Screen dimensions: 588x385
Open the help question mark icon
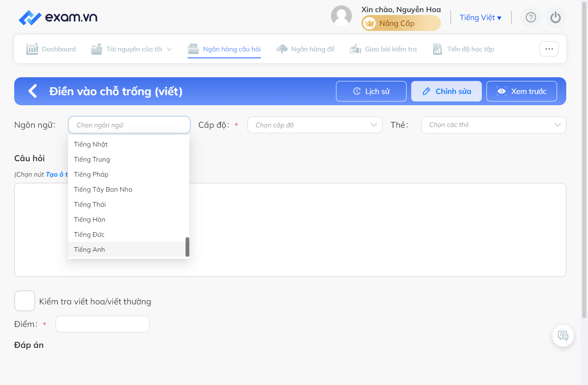pyautogui.click(x=531, y=18)
